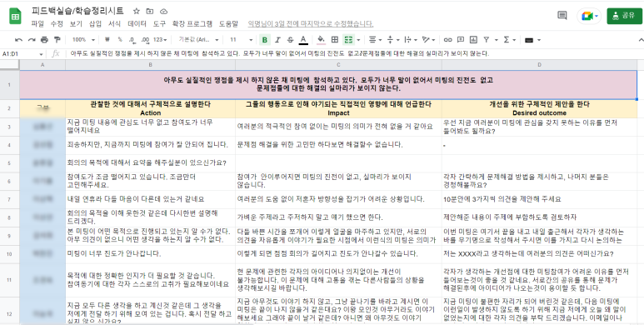The image size is (644, 325).
Task: Open the input tools keyboard icon
Action: tap(529, 40)
